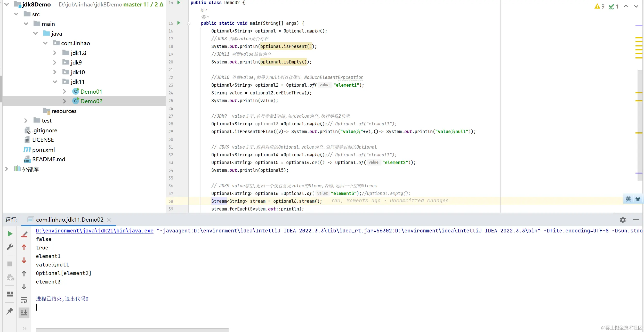The image size is (644, 332).
Task: Toggle scroll to end of console
Action: (x=24, y=313)
